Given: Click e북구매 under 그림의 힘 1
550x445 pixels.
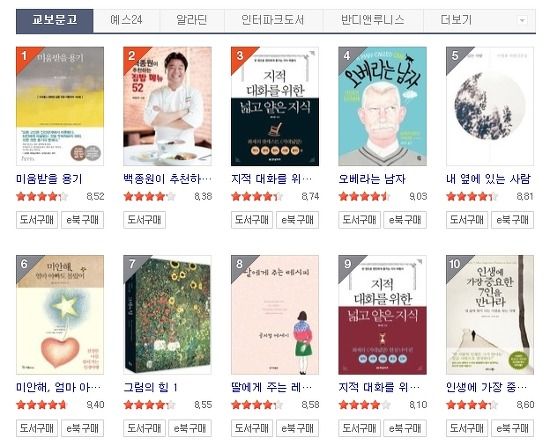Looking at the screenshot, I should pyautogui.click(x=190, y=428).
